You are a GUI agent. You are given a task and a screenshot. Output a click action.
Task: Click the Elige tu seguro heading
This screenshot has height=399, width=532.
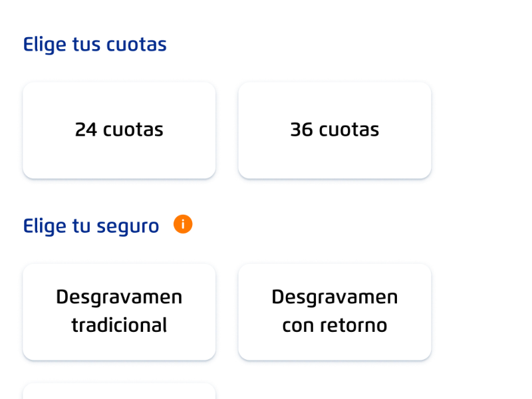click(x=91, y=225)
